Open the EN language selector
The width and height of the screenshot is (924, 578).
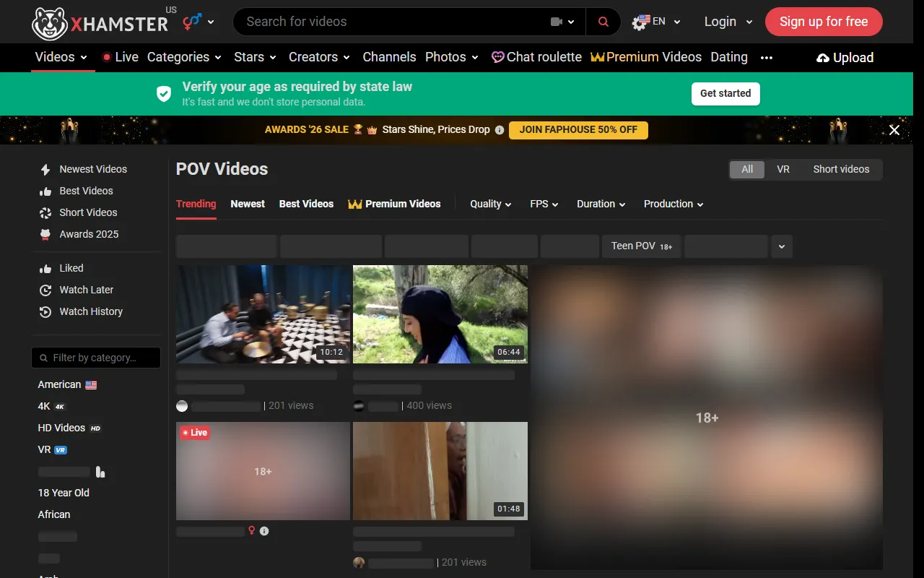[656, 22]
